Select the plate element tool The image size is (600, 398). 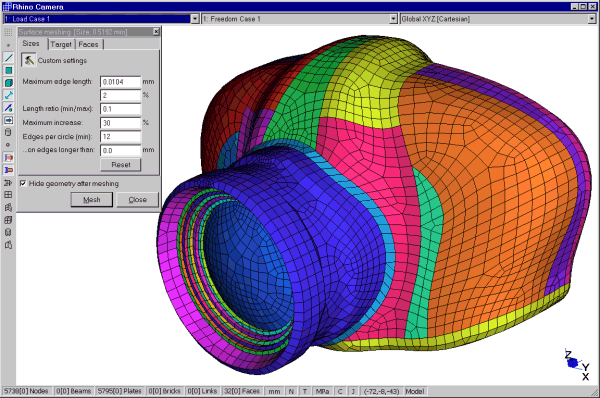8,70
